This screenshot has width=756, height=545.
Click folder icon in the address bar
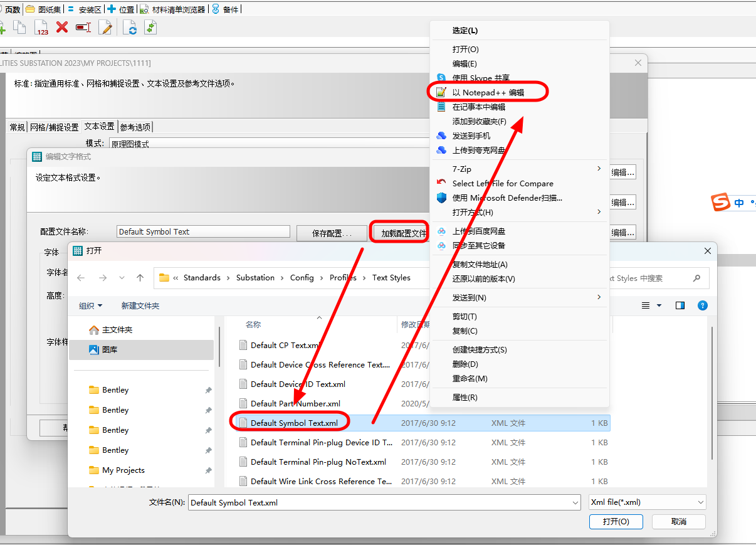[164, 278]
